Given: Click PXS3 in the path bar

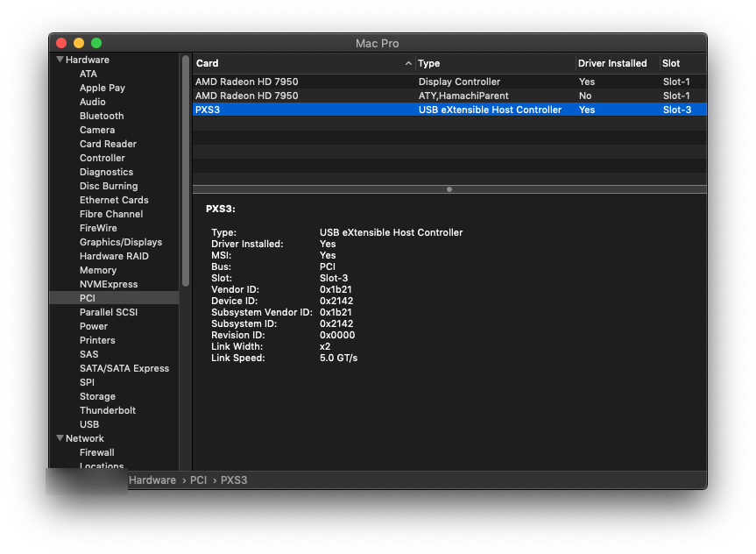Looking at the screenshot, I should (x=234, y=480).
